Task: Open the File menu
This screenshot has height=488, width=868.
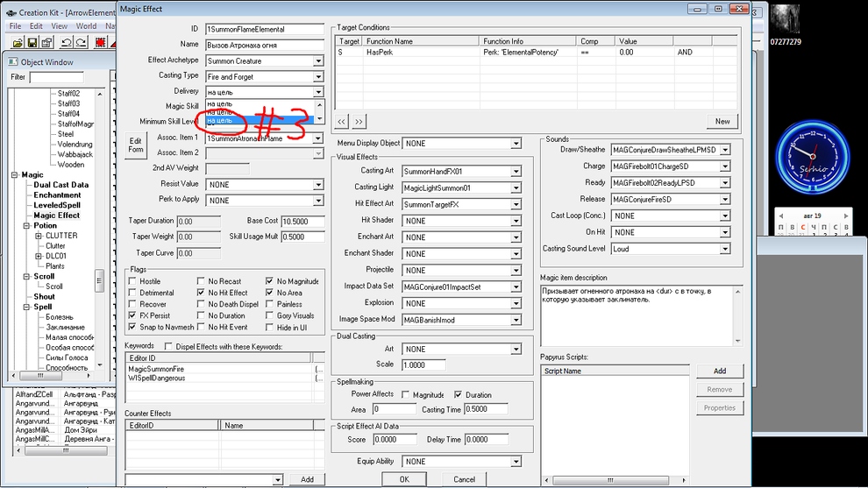Action: tap(15, 26)
